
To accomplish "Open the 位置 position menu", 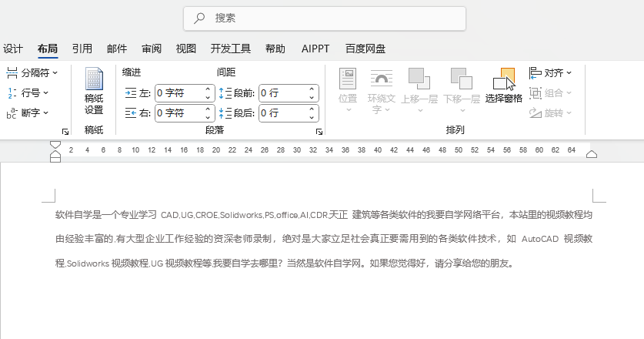I will pos(348,90).
